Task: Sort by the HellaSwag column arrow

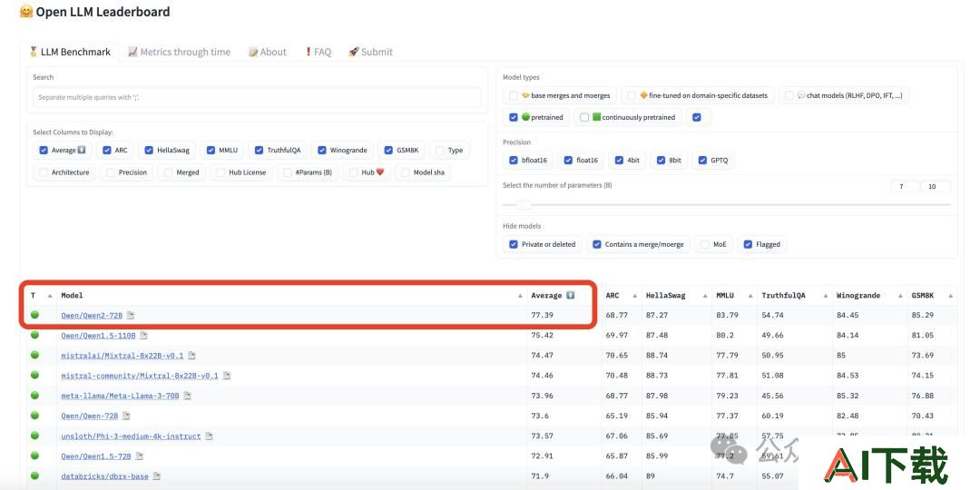Action: tap(704, 296)
